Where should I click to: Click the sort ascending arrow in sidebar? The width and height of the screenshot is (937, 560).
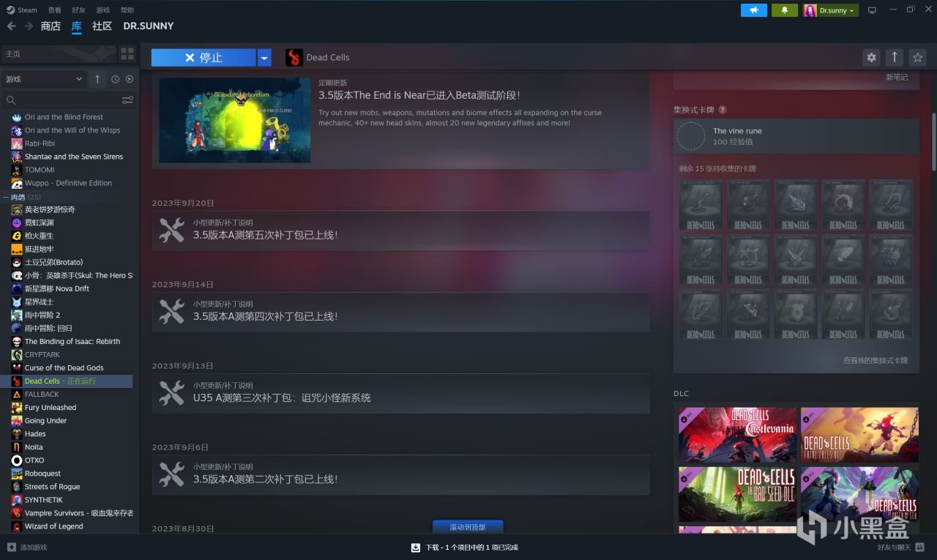tap(97, 79)
